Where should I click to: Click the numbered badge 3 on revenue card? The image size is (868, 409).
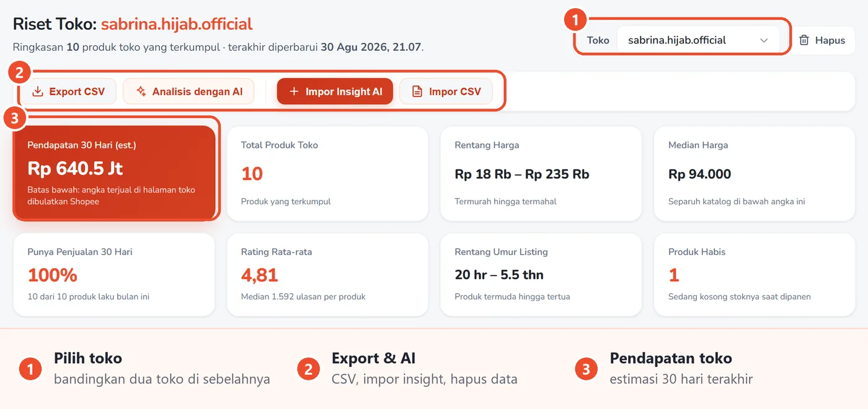tap(15, 119)
